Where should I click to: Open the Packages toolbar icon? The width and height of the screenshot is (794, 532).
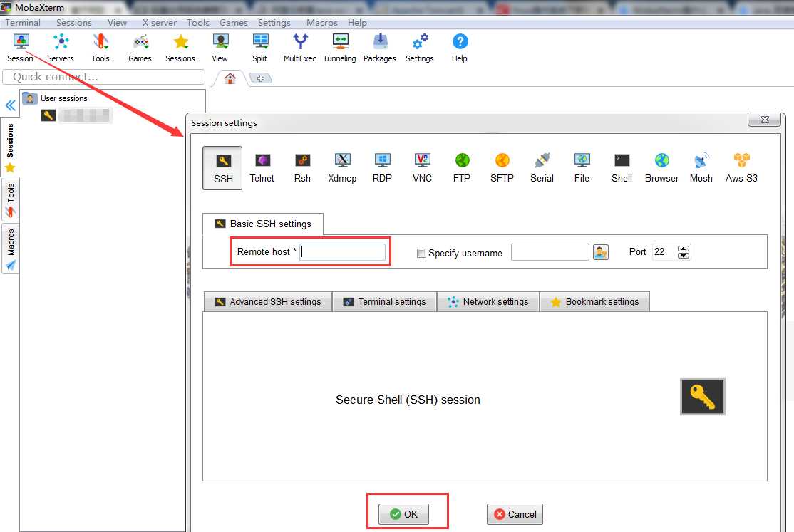click(x=380, y=48)
